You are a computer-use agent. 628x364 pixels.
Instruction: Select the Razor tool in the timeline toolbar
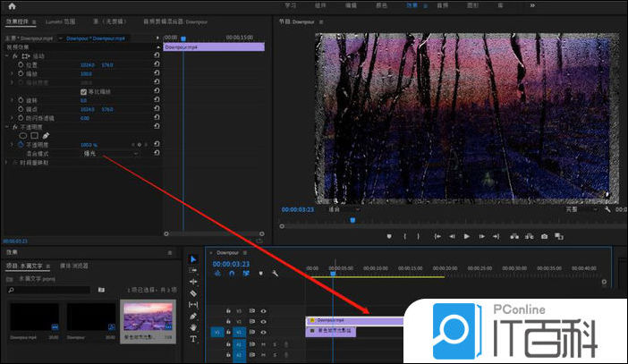pos(193,293)
